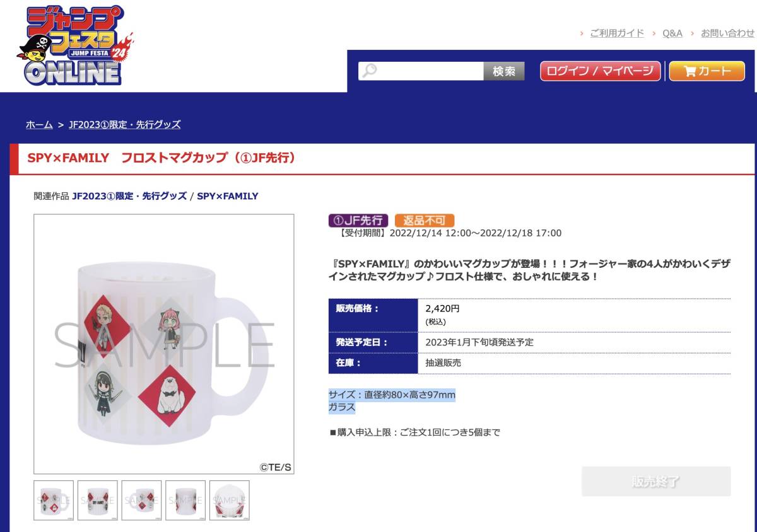Click the search field
Screen dimensions: 757x532
pyautogui.click(x=421, y=71)
